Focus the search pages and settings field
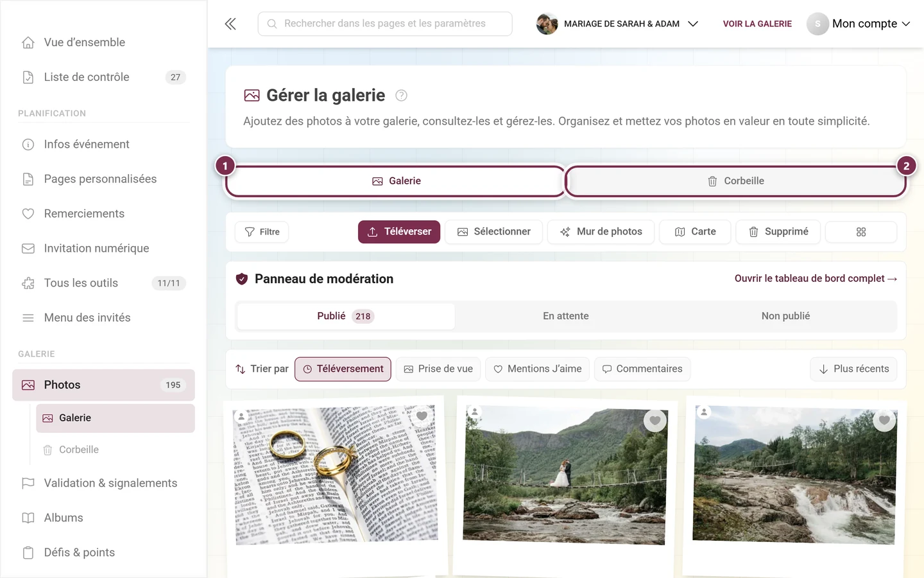924x578 pixels. click(385, 24)
